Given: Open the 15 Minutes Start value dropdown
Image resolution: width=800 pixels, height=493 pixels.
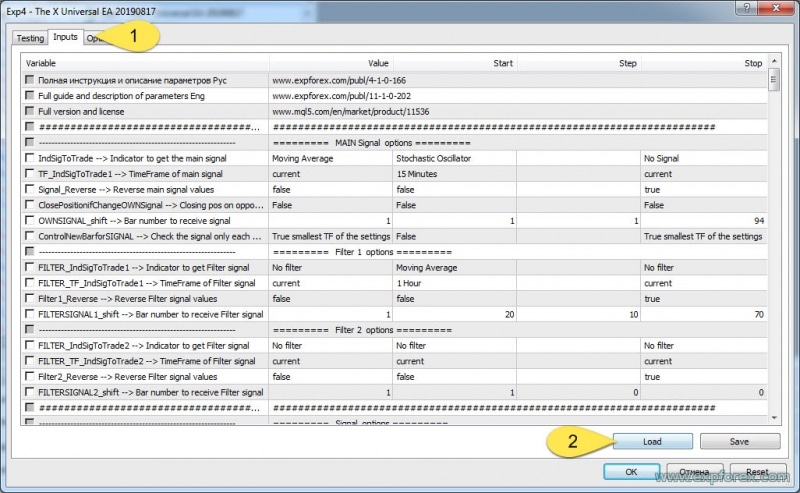Looking at the screenshot, I should tap(453, 174).
